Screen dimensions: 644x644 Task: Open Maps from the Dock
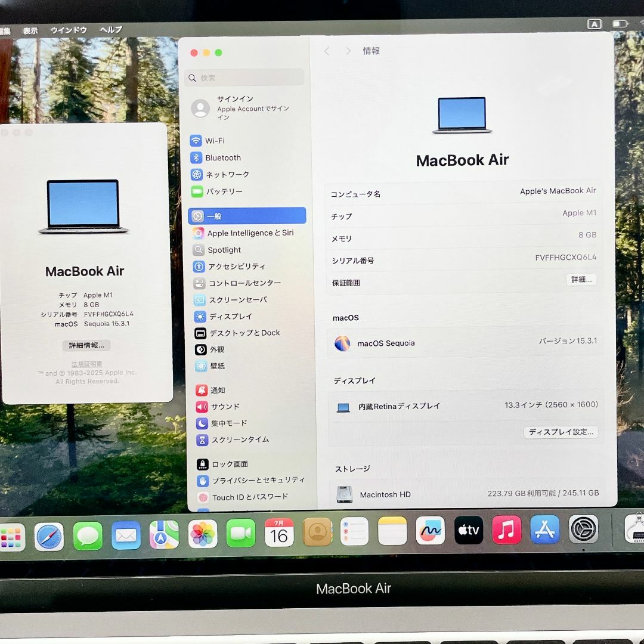[164, 535]
